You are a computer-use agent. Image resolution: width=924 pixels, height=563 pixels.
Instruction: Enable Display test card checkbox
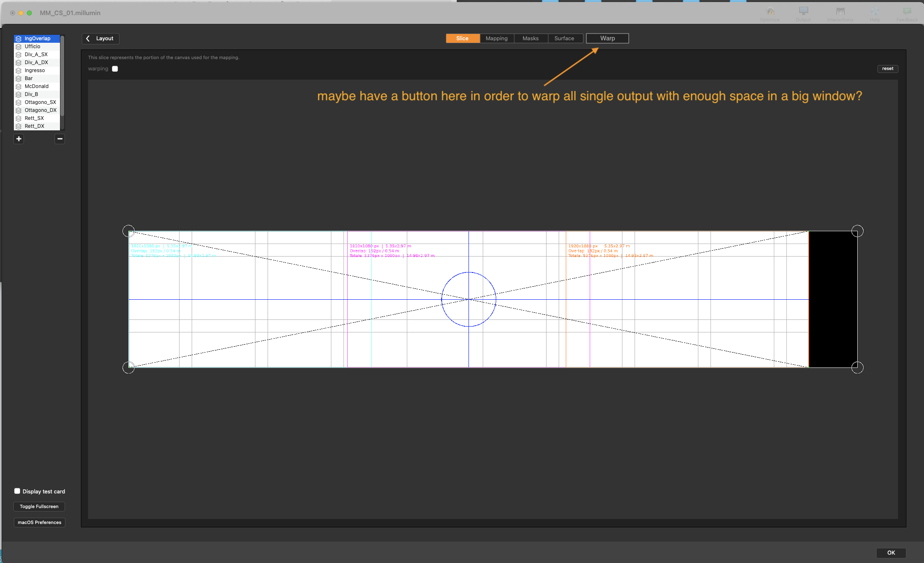coord(17,491)
